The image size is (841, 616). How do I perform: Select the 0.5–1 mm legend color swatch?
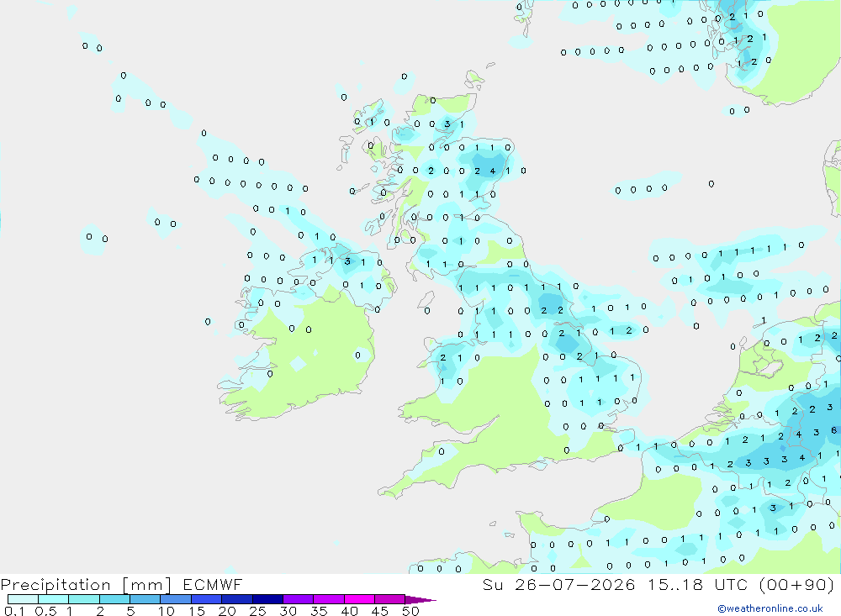point(53,599)
